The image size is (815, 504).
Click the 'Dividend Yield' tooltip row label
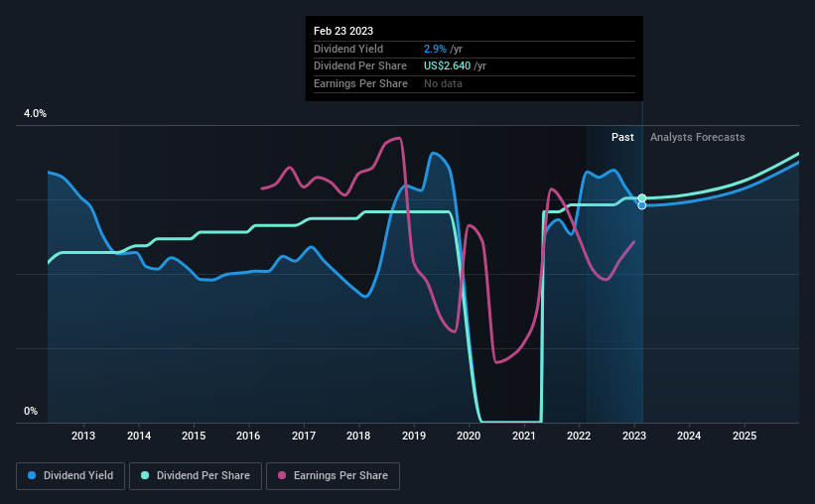coord(348,49)
